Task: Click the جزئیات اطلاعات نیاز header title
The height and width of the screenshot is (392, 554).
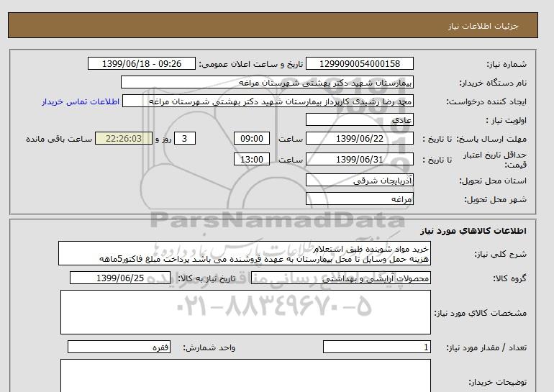Action: 483,27
